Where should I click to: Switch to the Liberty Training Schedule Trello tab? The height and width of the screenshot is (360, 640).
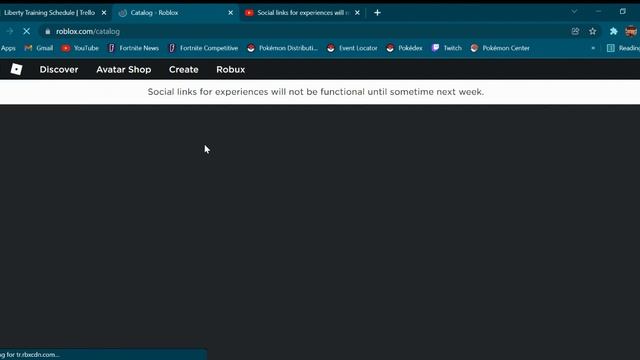point(50,13)
